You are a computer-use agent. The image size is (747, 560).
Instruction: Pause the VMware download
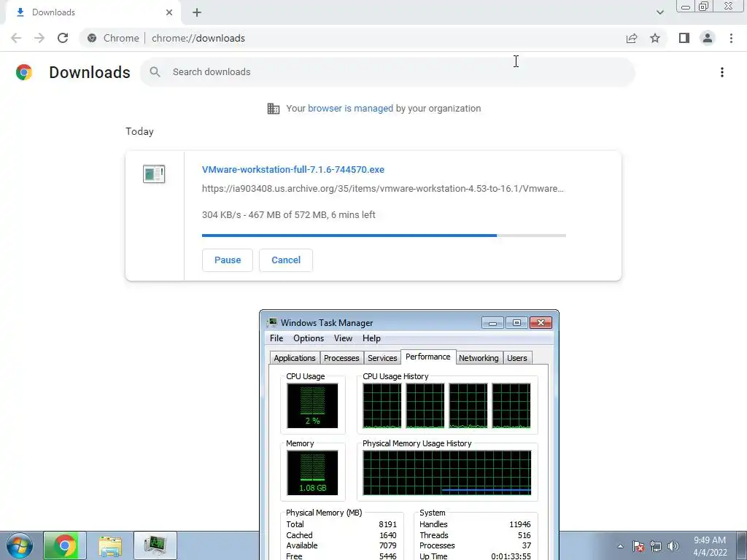coord(228,260)
